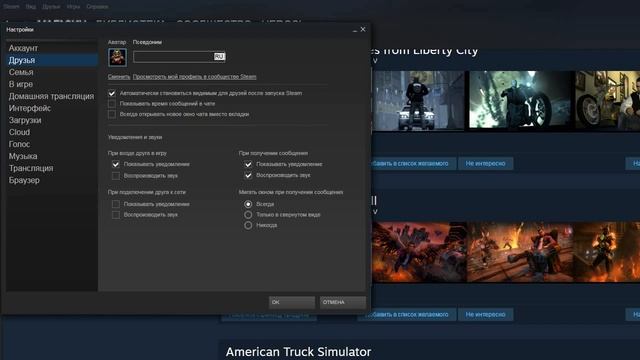The width and height of the screenshot is (640, 360).
Task: Click the profile avatar image
Action: pyautogui.click(x=117, y=57)
